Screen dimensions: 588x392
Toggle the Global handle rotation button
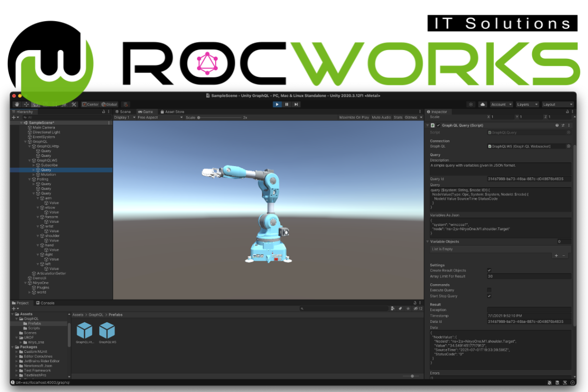tap(109, 104)
